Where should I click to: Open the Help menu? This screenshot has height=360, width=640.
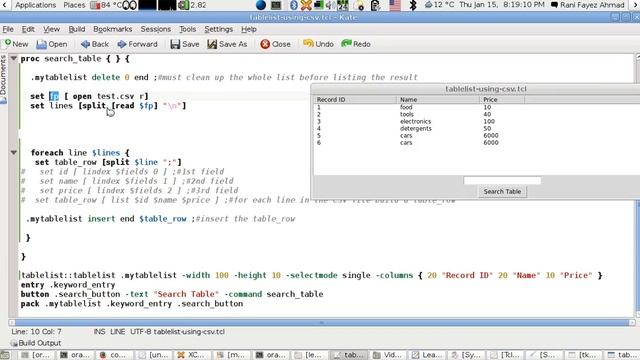pyautogui.click(x=249, y=29)
